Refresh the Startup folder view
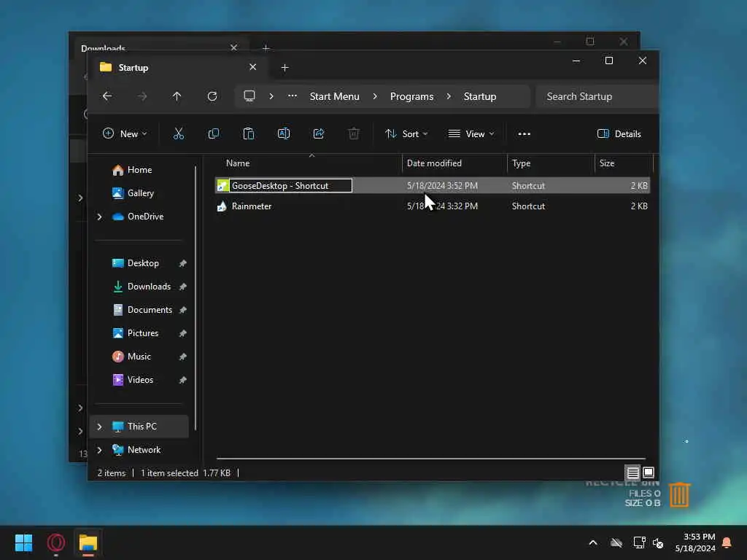This screenshot has width=747, height=560. tap(212, 96)
